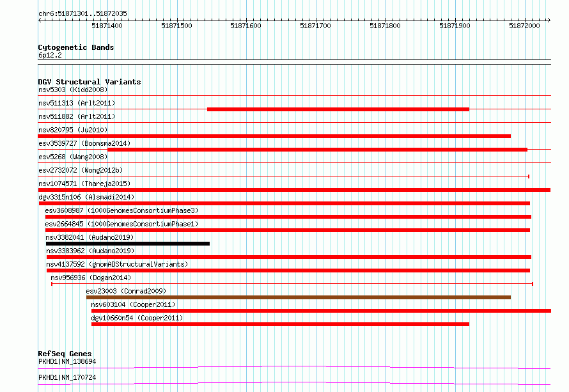569x392 pixels.
Task: Open variant nsv956936 (Dogan2014) label
Action: (91, 278)
